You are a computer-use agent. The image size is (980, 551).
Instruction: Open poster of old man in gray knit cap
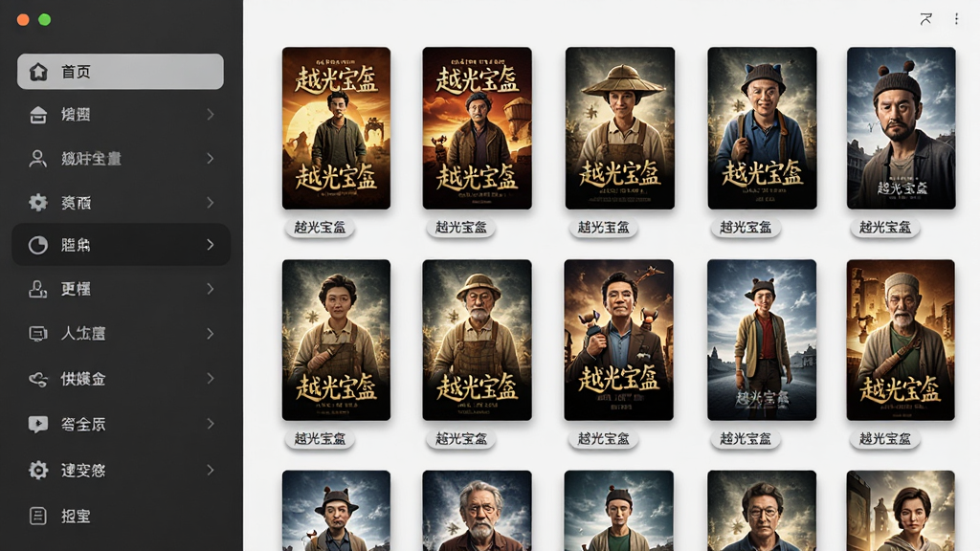coord(901,340)
